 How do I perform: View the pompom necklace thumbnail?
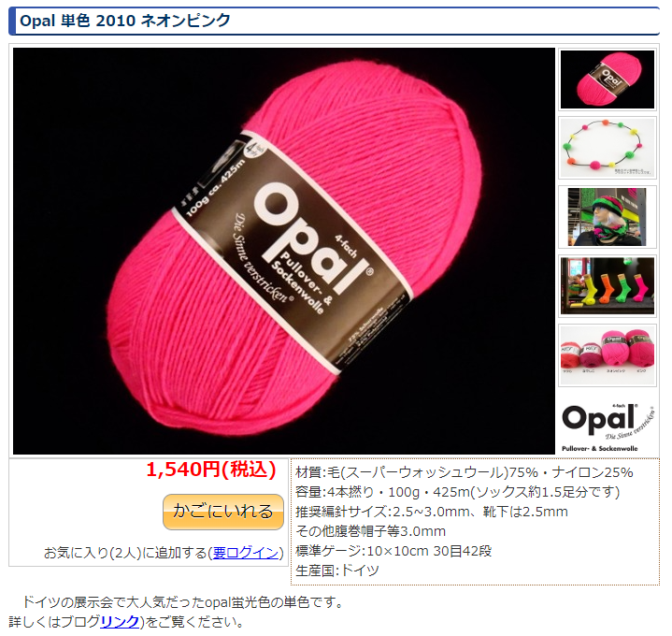click(608, 148)
